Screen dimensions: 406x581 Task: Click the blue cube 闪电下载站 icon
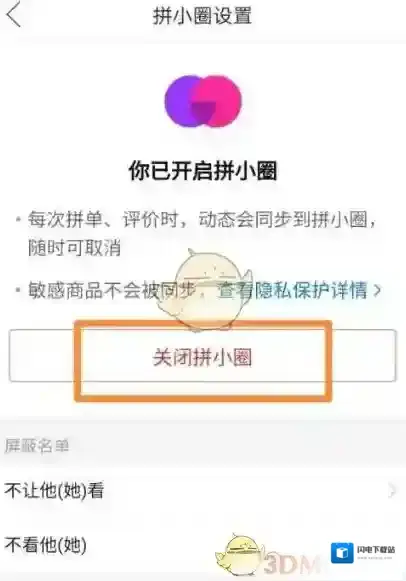point(342,552)
